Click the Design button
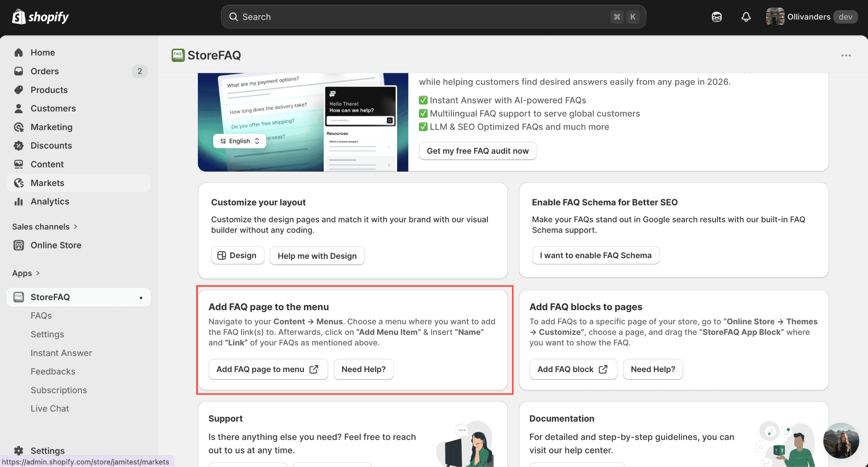The width and height of the screenshot is (868, 467). tap(238, 256)
